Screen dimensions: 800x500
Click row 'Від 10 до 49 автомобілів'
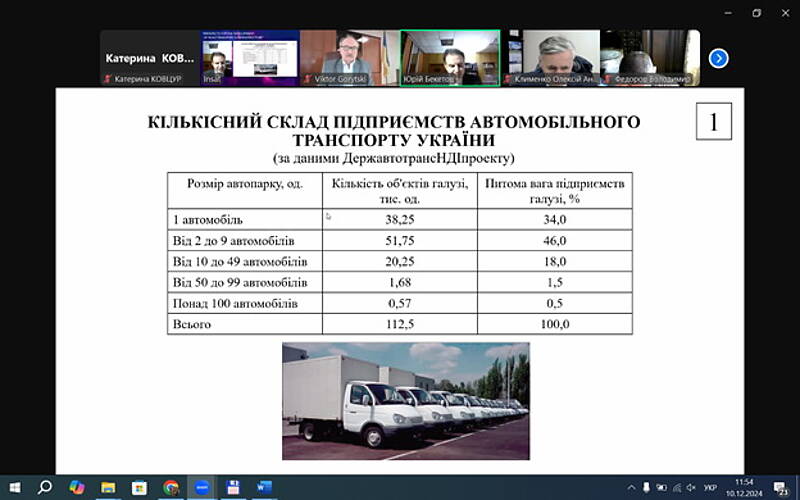pos(240,262)
